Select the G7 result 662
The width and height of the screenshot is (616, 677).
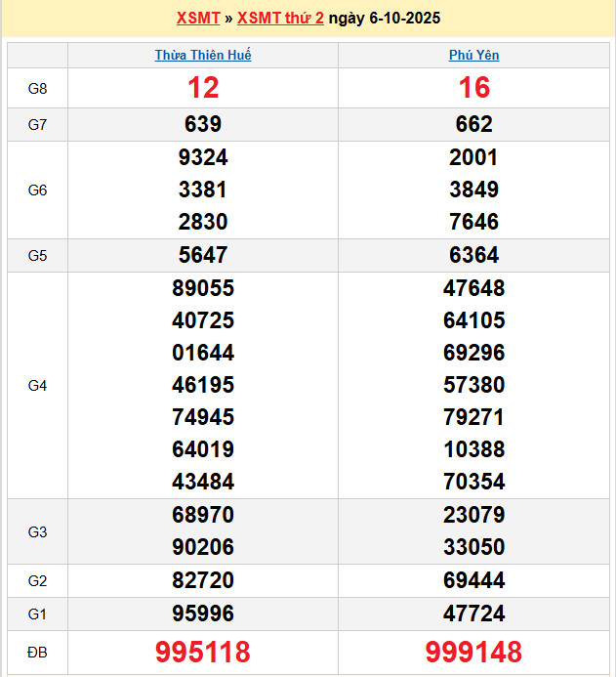pos(473,125)
